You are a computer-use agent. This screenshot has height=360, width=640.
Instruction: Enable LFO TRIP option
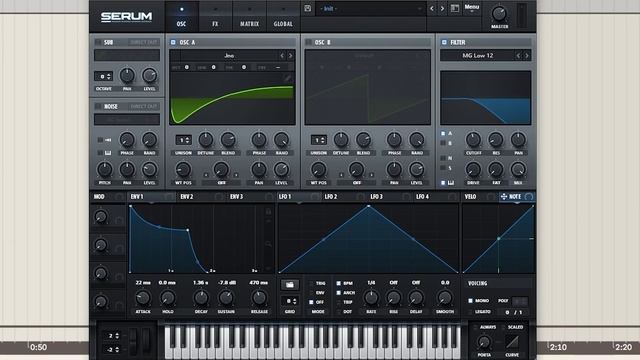coord(338,302)
